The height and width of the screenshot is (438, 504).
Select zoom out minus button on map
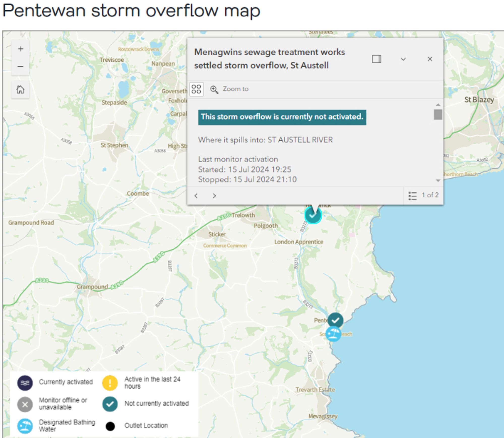(20, 67)
